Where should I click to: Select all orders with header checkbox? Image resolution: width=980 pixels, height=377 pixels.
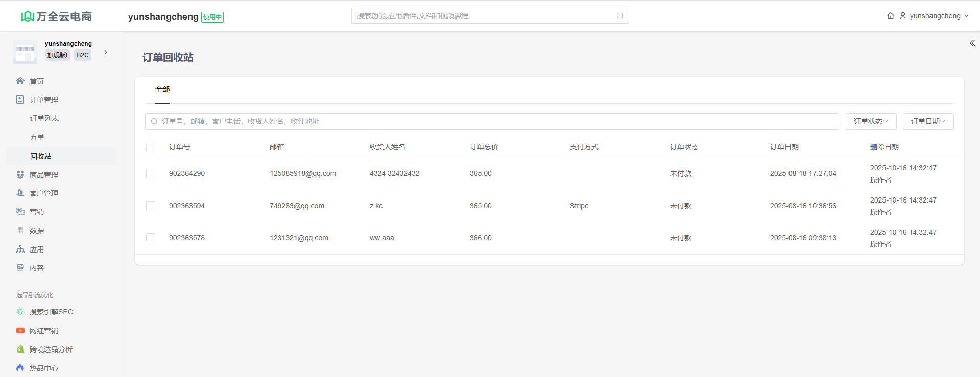pos(151,147)
